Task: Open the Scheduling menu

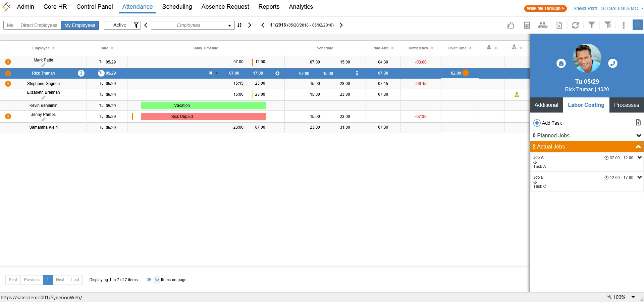Action: 177,7
